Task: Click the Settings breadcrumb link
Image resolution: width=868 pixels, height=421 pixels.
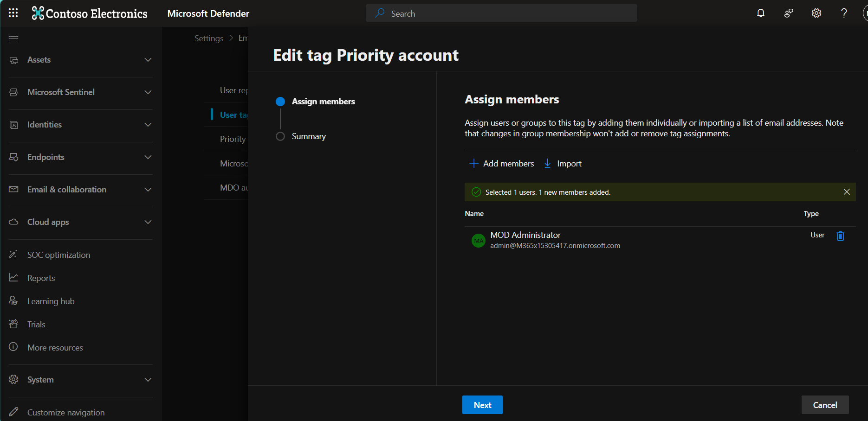Action: (209, 38)
